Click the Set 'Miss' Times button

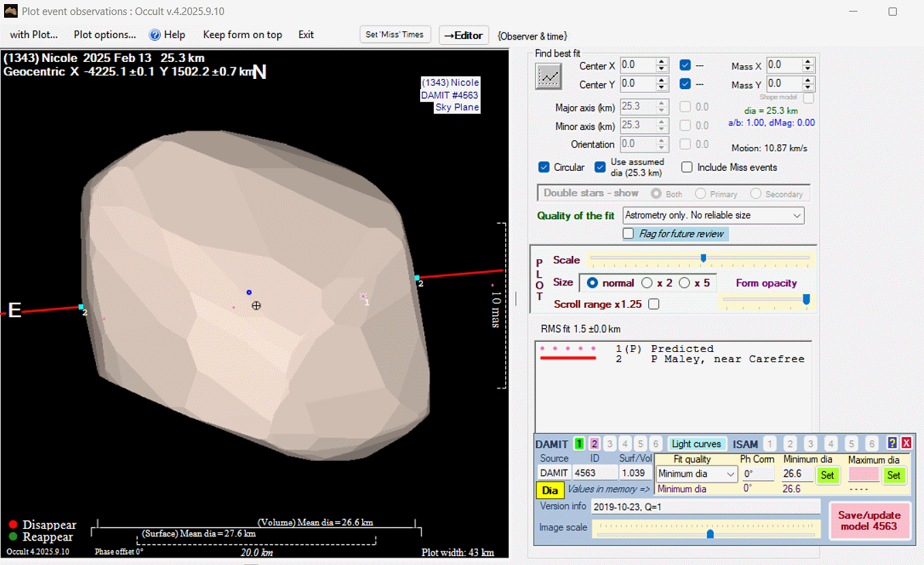point(395,35)
